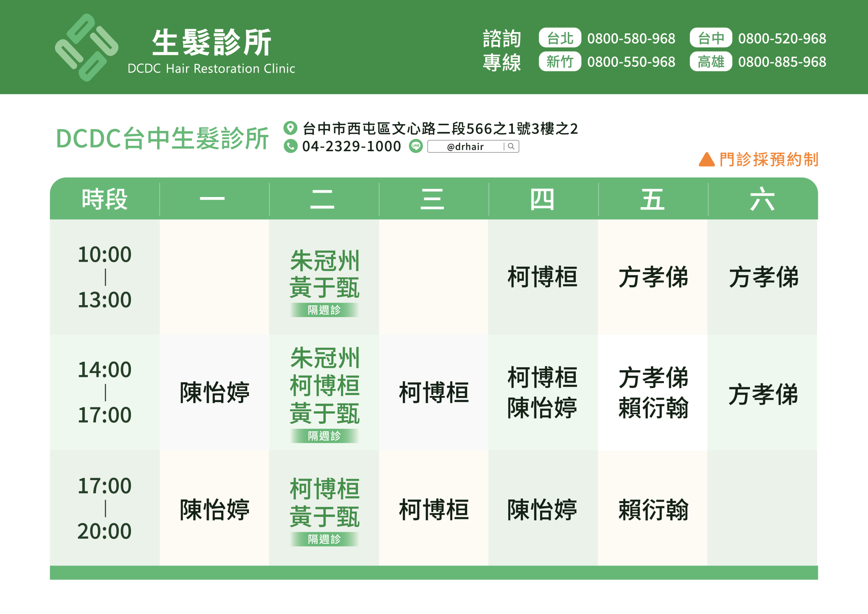Click the 台中 location badge
Image resolution: width=868 pixels, height=614 pixels.
(711, 38)
